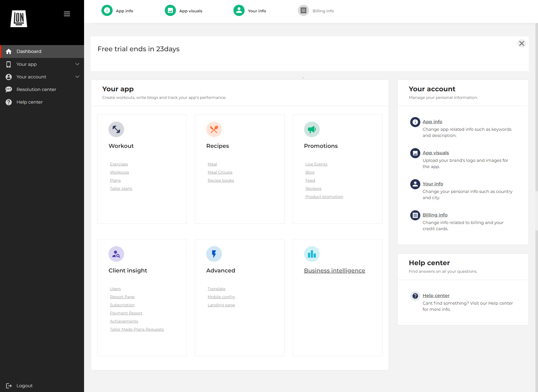This screenshot has width=538, height=392.
Task: Click the Workout dumbbell icon
Action: click(x=116, y=129)
